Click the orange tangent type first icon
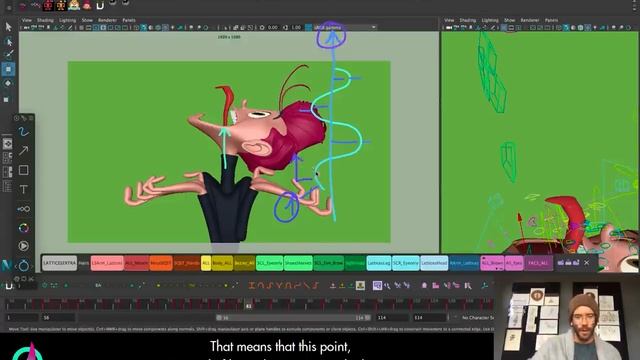 [x=252, y=286]
